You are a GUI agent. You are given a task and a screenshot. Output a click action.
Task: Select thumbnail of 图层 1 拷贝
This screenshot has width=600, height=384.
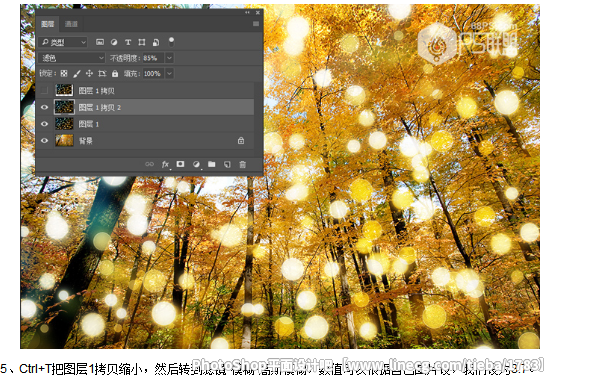click(64, 90)
